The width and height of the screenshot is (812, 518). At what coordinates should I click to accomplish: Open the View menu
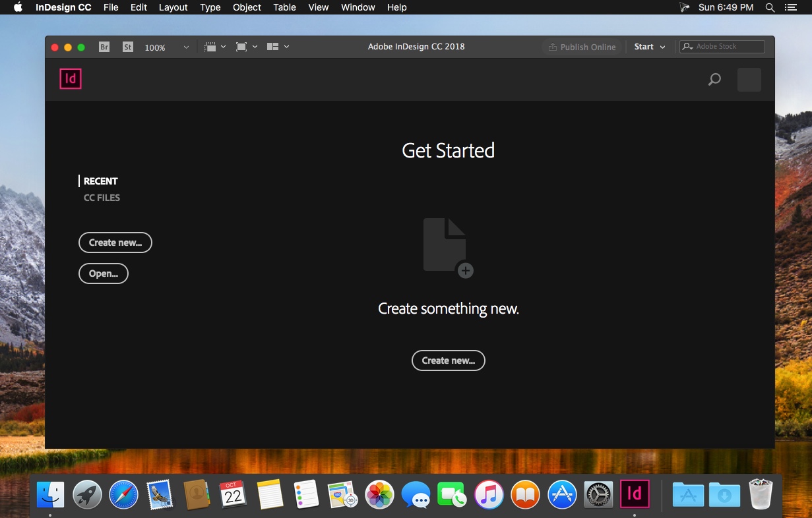[x=319, y=7]
